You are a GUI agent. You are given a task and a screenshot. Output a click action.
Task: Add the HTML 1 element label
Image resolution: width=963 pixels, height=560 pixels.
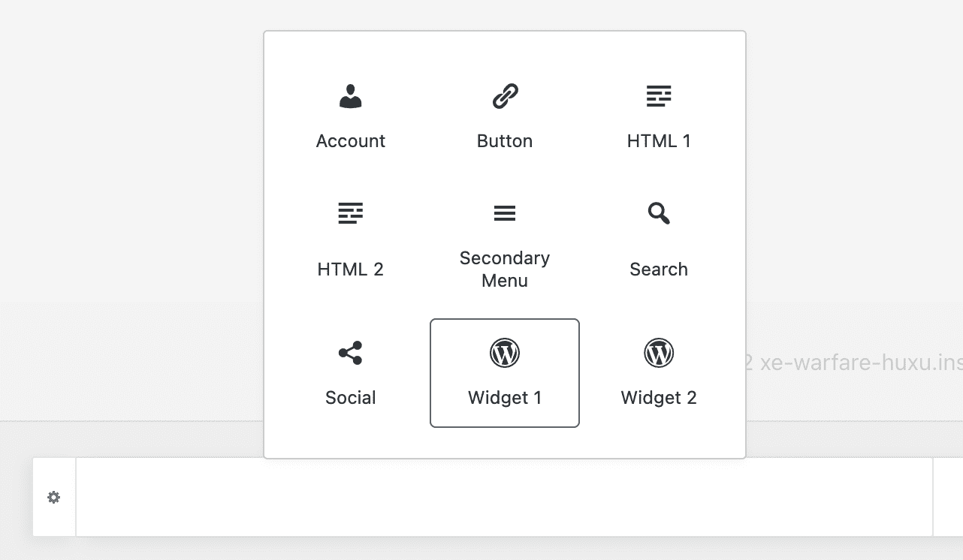click(x=659, y=141)
